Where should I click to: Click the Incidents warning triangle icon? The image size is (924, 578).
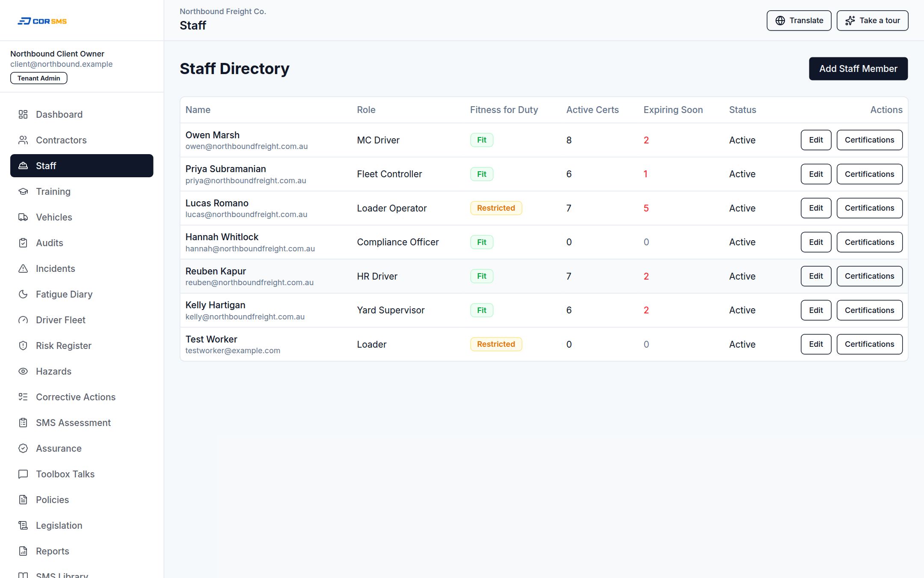tap(23, 268)
